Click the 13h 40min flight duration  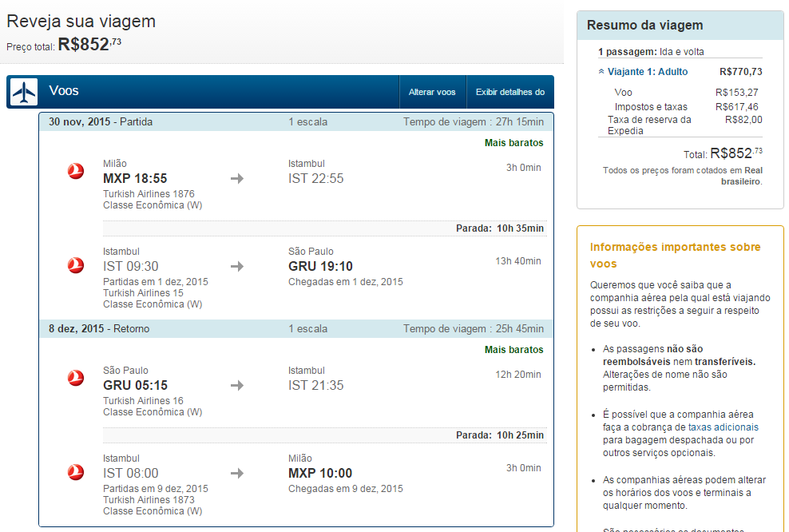coord(518,261)
